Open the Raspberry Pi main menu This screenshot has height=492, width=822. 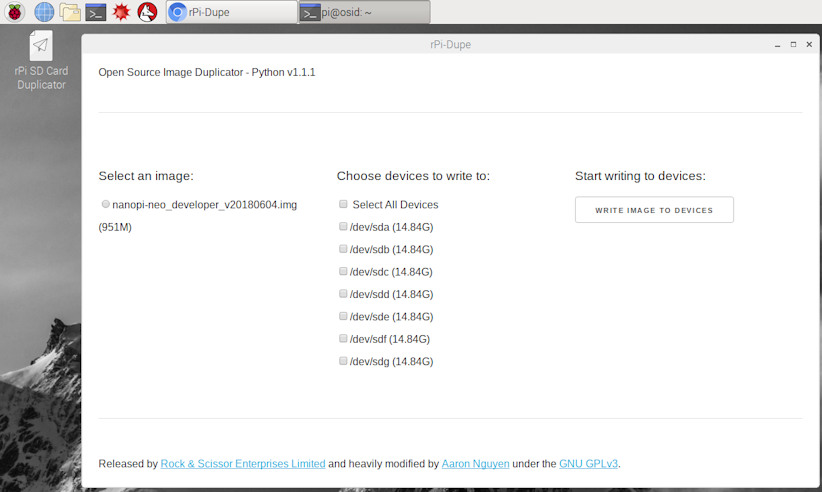[x=15, y=12]
